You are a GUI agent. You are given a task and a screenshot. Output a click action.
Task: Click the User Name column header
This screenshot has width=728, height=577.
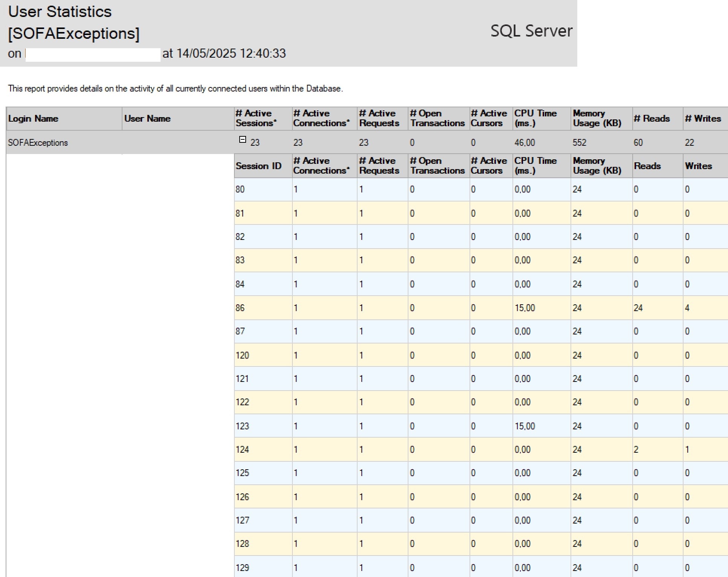[x=147, y=119]
